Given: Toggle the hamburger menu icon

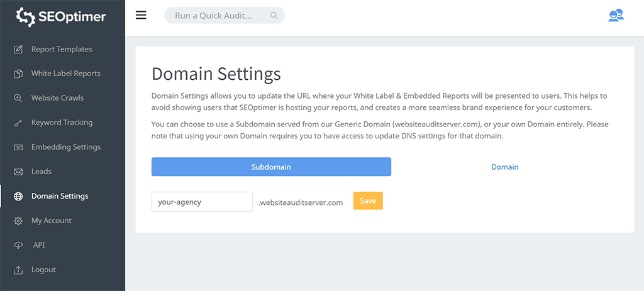Looking at the screenshot, I should pos(141,15).
